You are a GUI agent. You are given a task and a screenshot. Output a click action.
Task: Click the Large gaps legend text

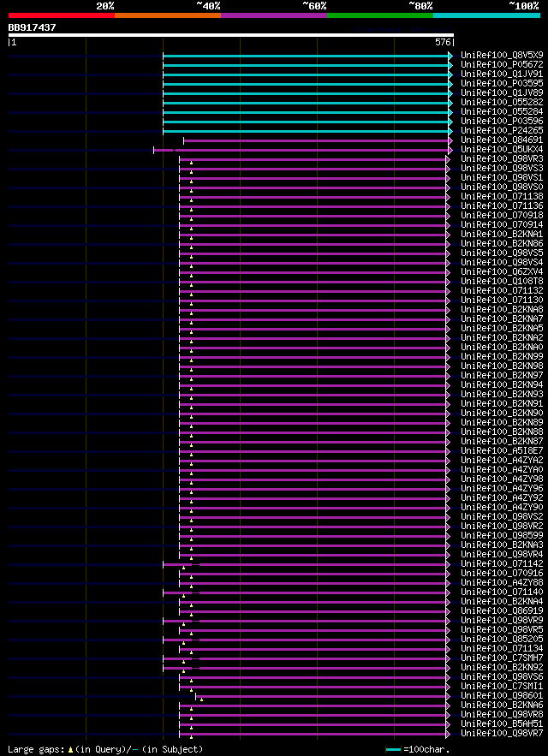[x=37, y=750]
